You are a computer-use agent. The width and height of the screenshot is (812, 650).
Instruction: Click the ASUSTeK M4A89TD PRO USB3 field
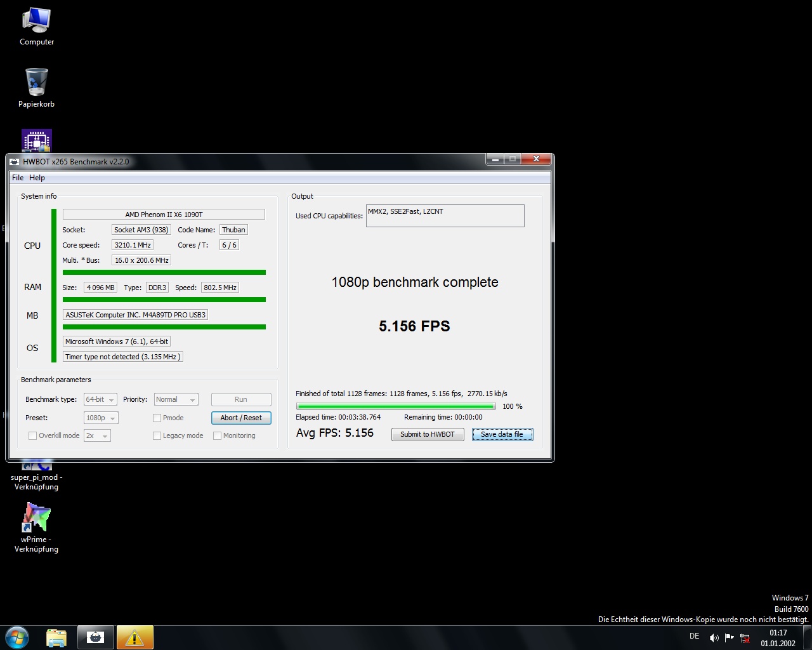click(x=136, y=315)
